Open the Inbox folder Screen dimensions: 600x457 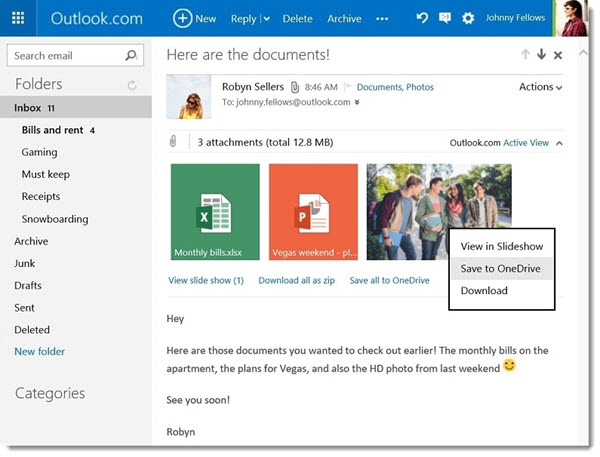point(76,108)
